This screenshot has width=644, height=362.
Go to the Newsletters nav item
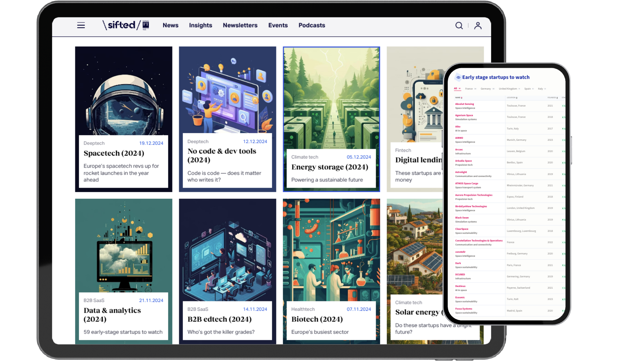[240, 25]
